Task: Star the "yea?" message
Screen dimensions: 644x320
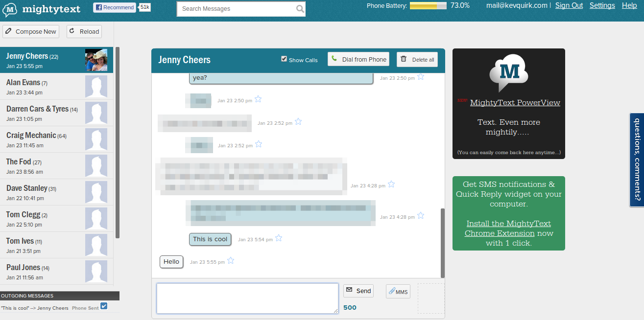Action: 421,77
